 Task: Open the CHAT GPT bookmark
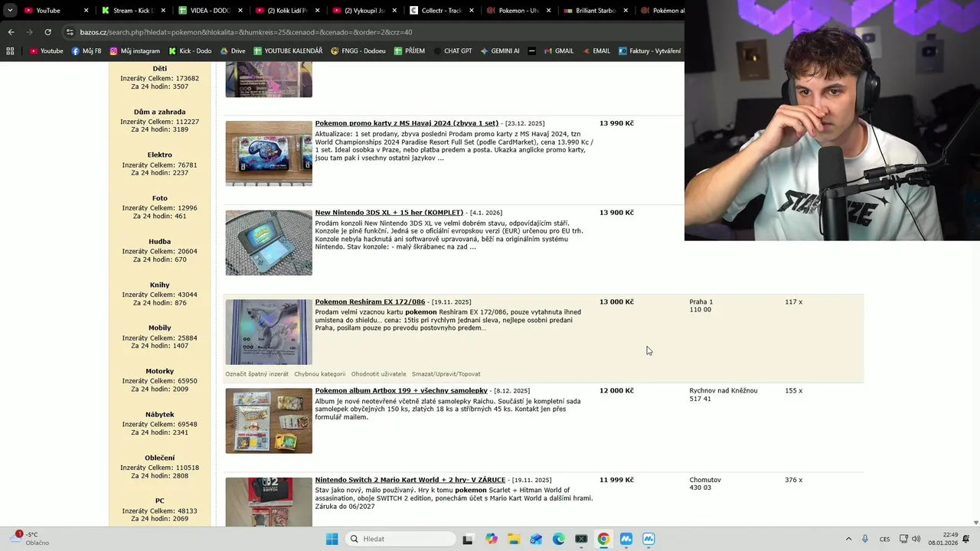click(452, 51)
